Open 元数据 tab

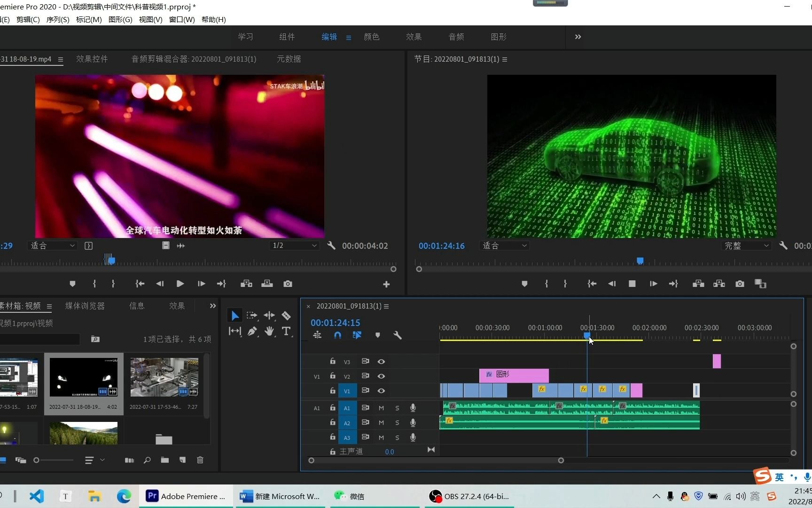(x=289, y=59)
